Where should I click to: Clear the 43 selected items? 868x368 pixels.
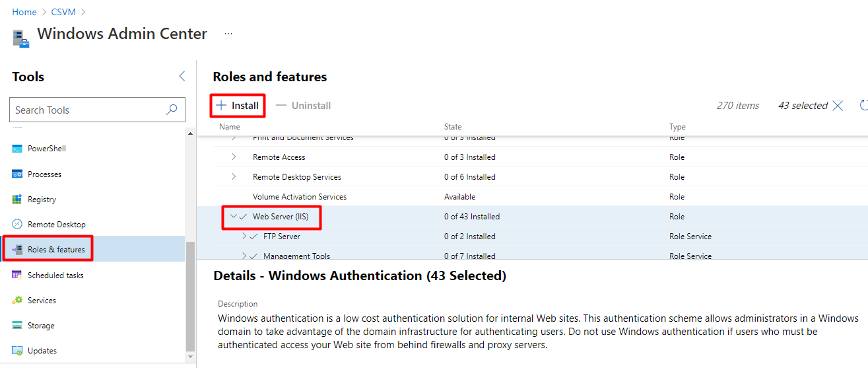coord(838,106)
